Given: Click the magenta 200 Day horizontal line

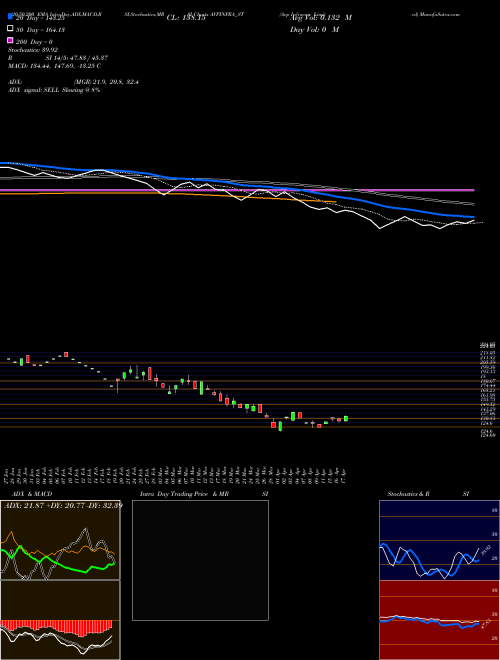Looking at the screenshot, I should click(x=237, y=190).
